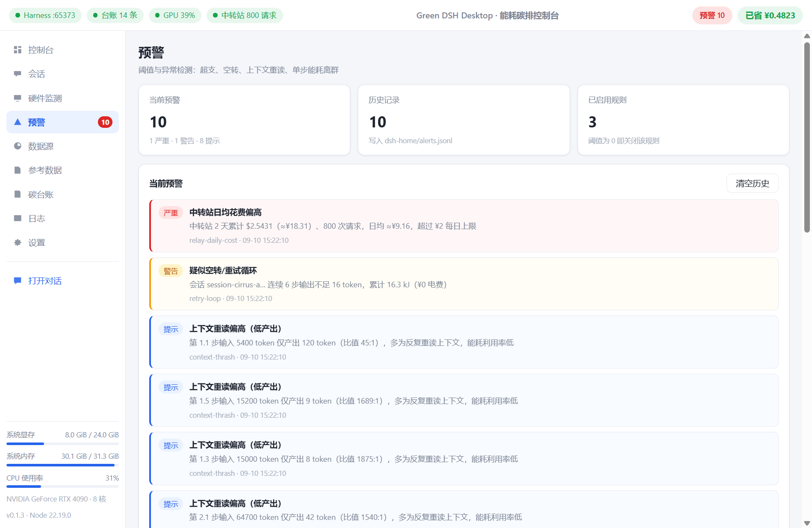
Task: Click the 警告 severity tag
Action: click(x=171, y=271)
